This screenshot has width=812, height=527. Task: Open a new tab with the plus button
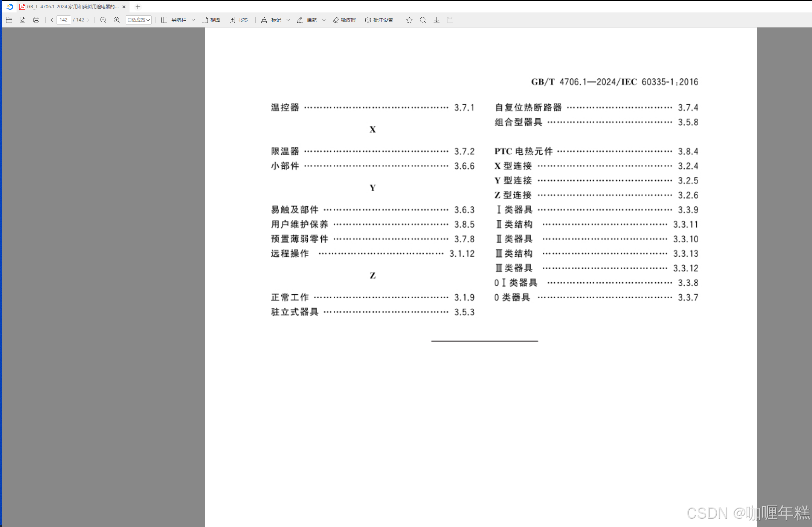coord(138,7)
